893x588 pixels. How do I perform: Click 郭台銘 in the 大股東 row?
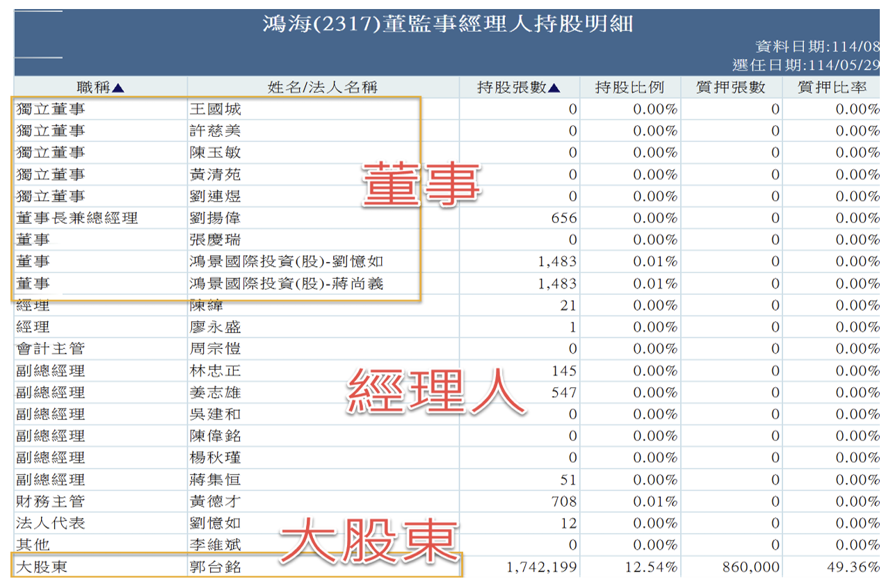coord(216,567)
